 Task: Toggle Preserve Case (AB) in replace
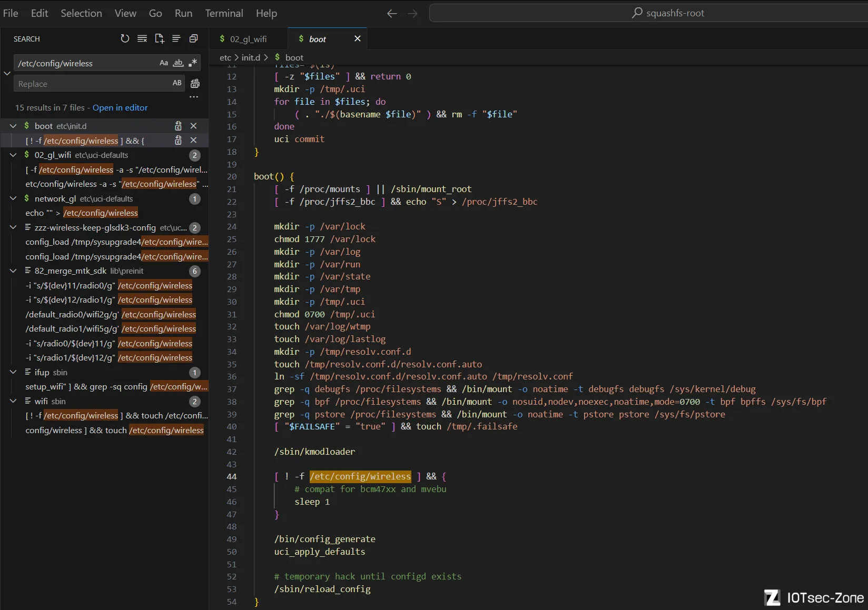pyautogui.click(x=177, y=83)
